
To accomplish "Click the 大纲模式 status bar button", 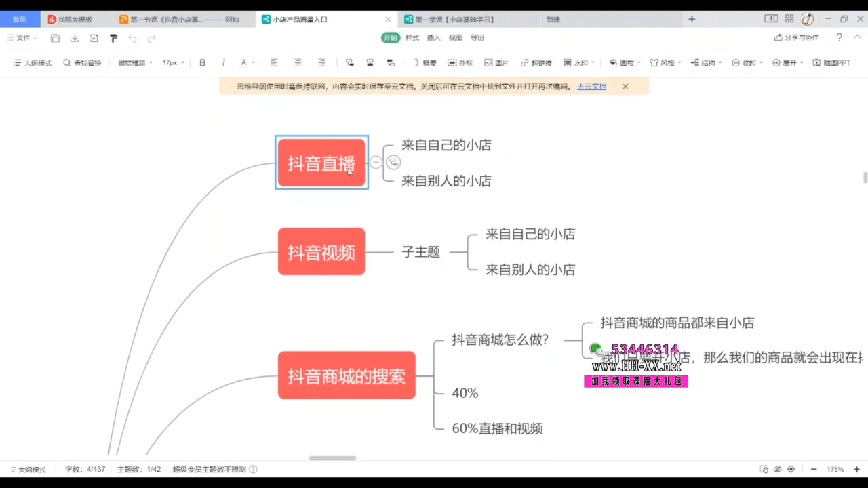I will pyautogui.click(x=28, y=469).
